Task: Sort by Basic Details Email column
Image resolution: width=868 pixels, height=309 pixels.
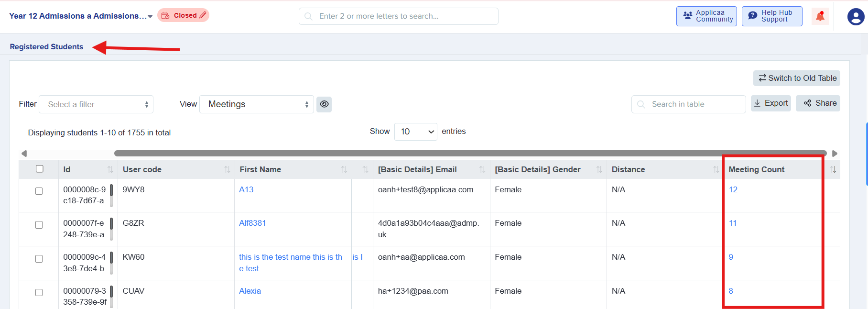Action: pos(482,169)
